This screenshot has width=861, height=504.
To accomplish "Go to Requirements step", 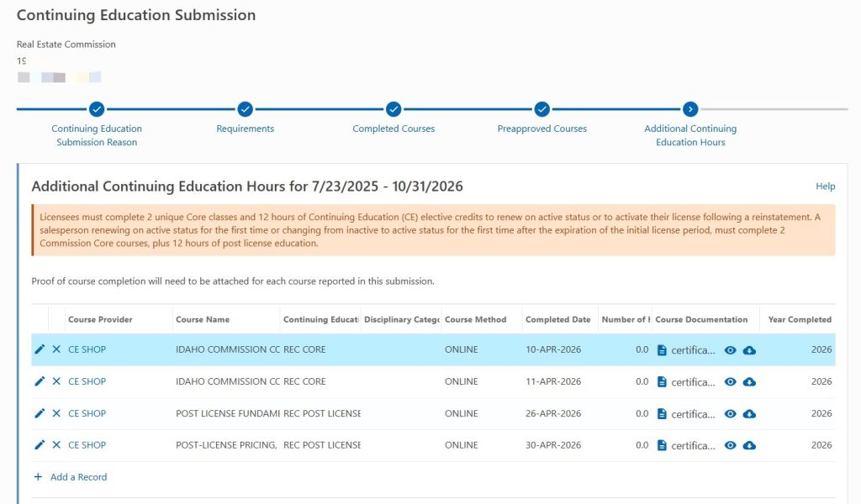I will coord(245,129).
